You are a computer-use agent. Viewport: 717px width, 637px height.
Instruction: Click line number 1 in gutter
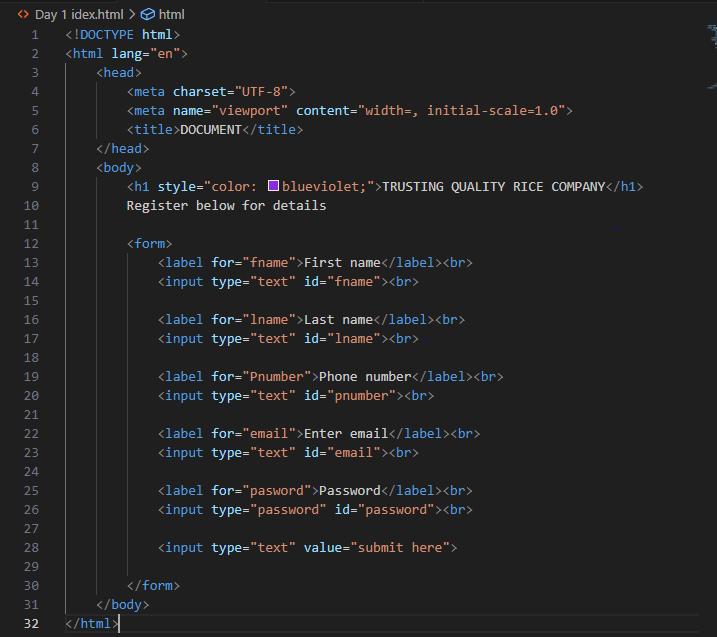click(35, 35)
